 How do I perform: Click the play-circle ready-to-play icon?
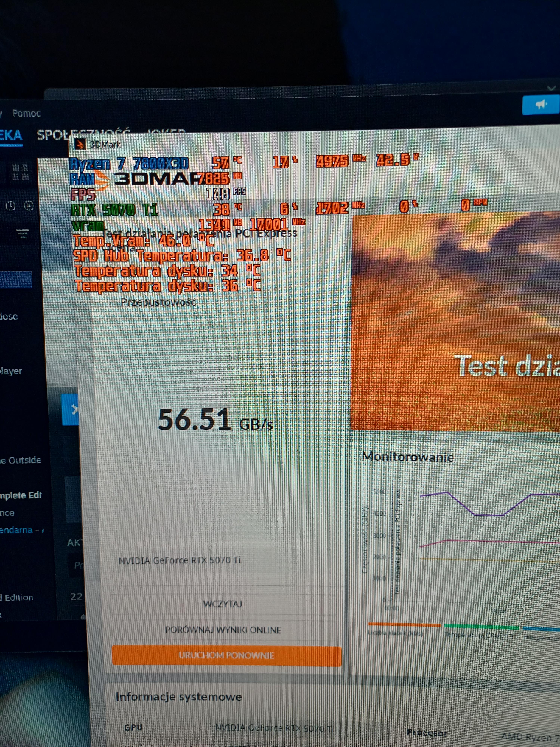click(29, 206)
